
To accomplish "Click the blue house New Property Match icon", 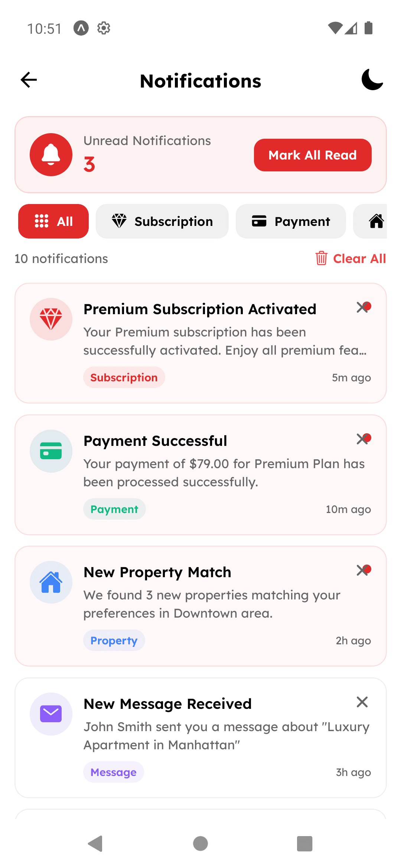I will click(51, 582).
